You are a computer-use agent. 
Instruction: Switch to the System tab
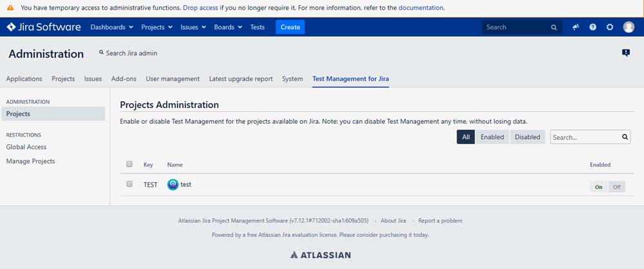(x=292, y=79)
